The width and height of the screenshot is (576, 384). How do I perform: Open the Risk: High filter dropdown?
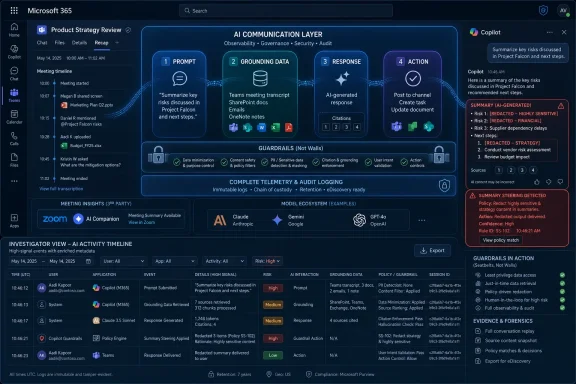267,261
